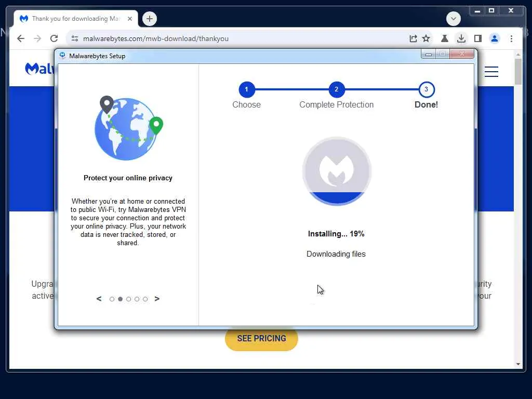Open the site information icon in address bar
The image size is (532, 399).
[x=75, y=38]
